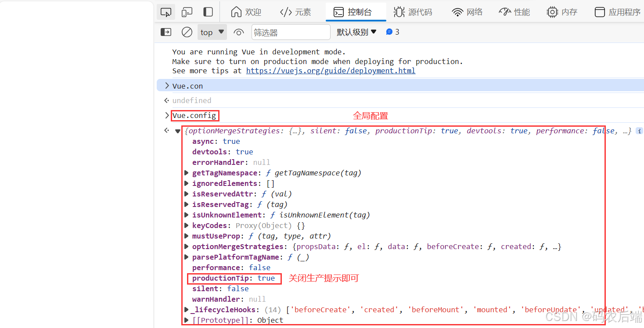Select the inspect element tool
Image resolution: width=644 pixels, height=328 pixels.
pyautogui.click(x=165, y=11)
